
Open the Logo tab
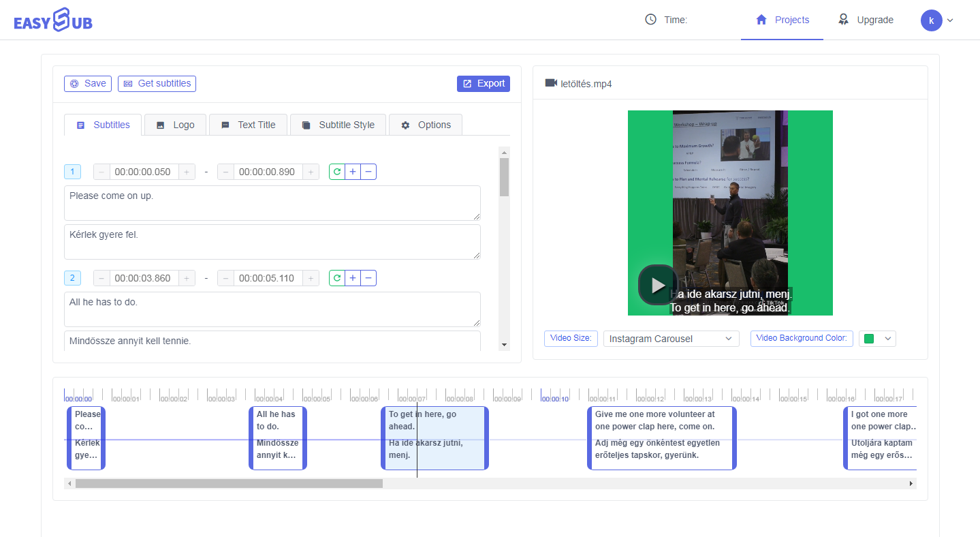click(x=175, y=125)
